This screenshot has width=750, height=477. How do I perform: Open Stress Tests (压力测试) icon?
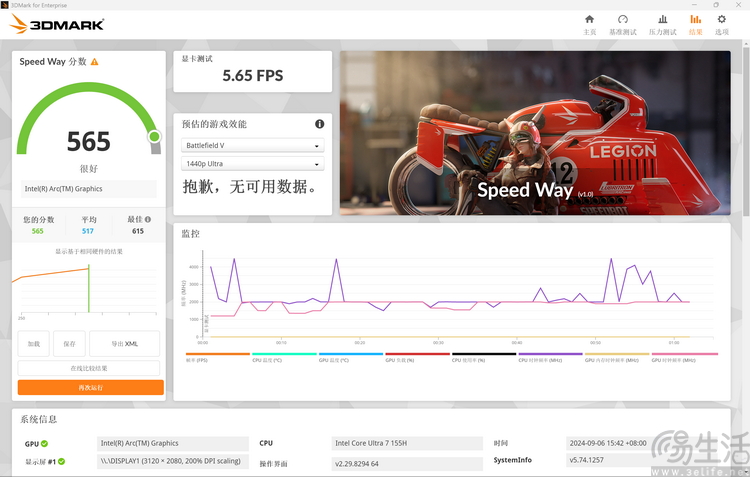click(662, 20)
